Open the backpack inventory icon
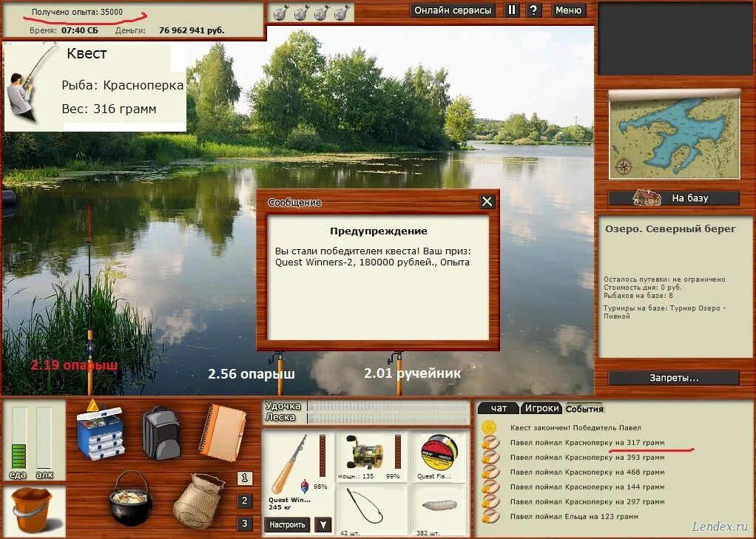Screen dimensions: 756x539 161,433
